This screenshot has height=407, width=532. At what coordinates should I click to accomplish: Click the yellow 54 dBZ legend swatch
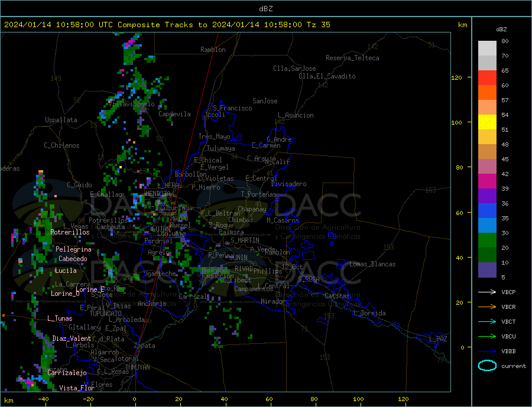487,122
